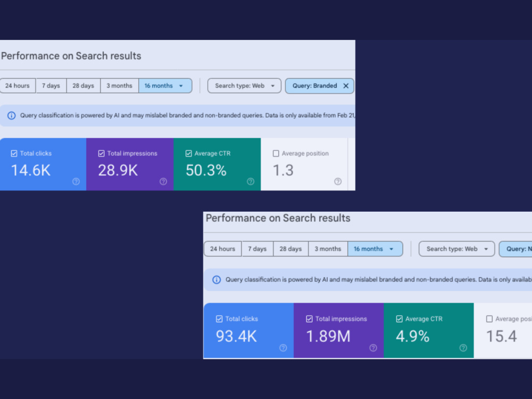Click the cut-off Query filter chip in lower panel
Viewport: 532px width, 399px height.
click(x=516, y=249)
